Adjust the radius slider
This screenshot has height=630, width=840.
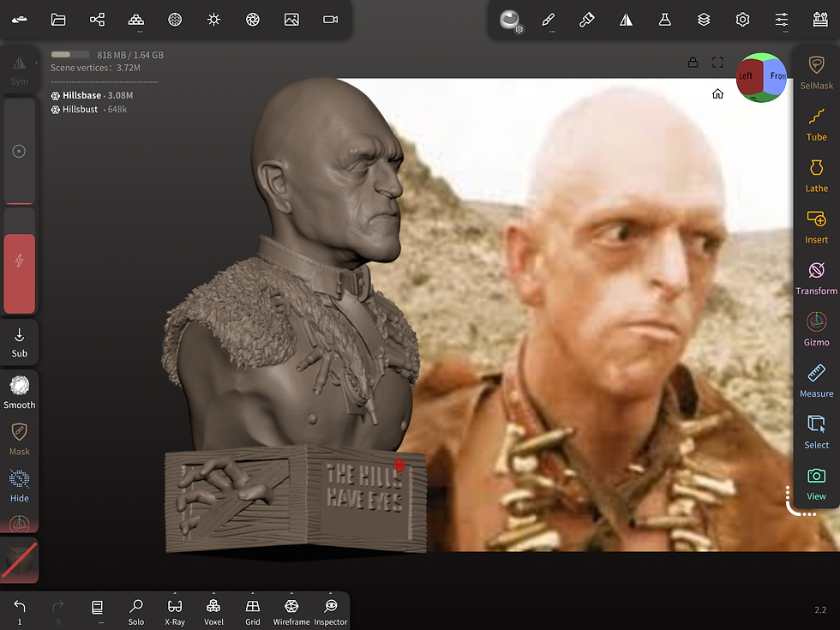(x=19, y=151)
